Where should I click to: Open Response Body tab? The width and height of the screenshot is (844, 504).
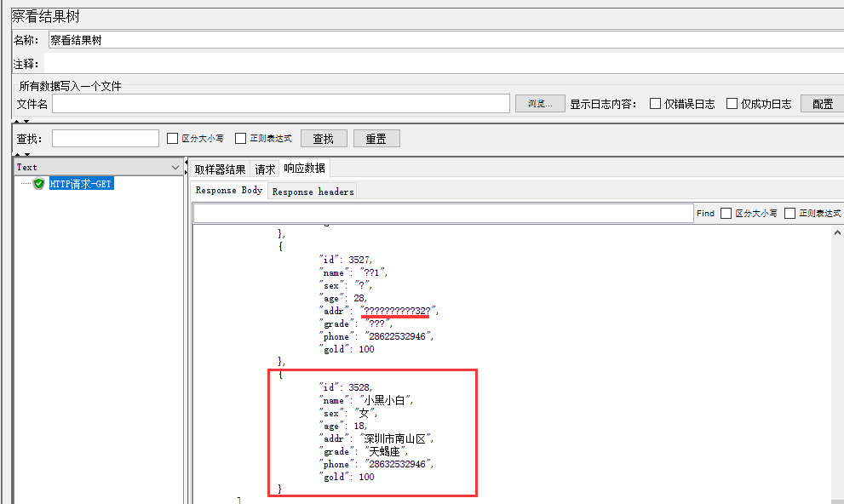229,191
